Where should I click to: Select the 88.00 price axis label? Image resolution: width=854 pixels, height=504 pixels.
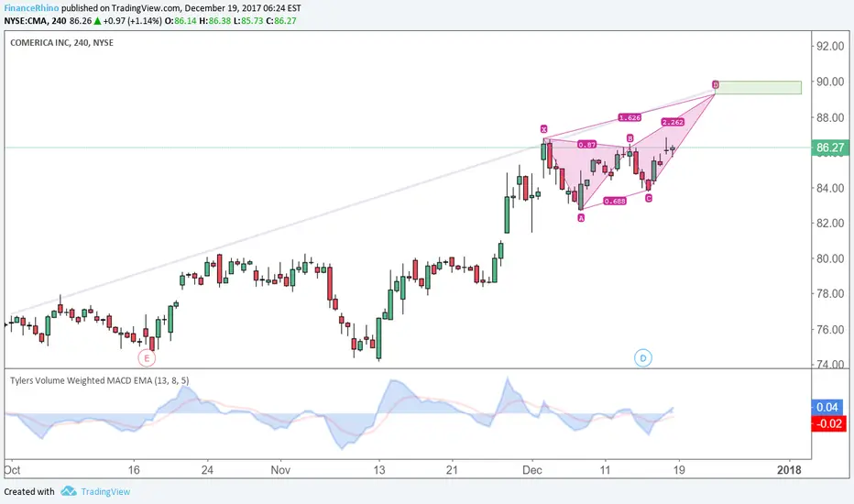(830, 117)
